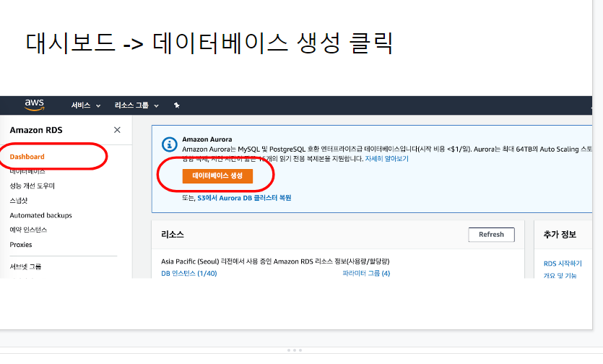Click the Amazon RDS sidebar title
The image size is (603, 364).
coord(36,130)
